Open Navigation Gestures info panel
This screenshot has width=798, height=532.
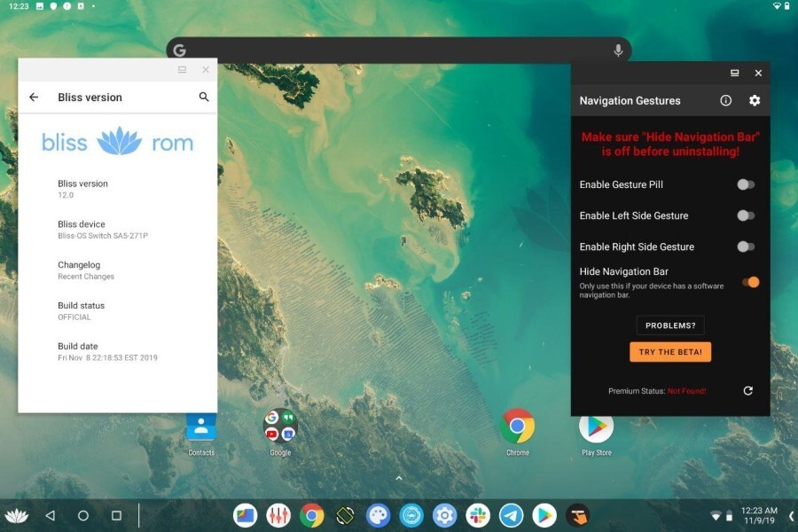tap(725, 100)
